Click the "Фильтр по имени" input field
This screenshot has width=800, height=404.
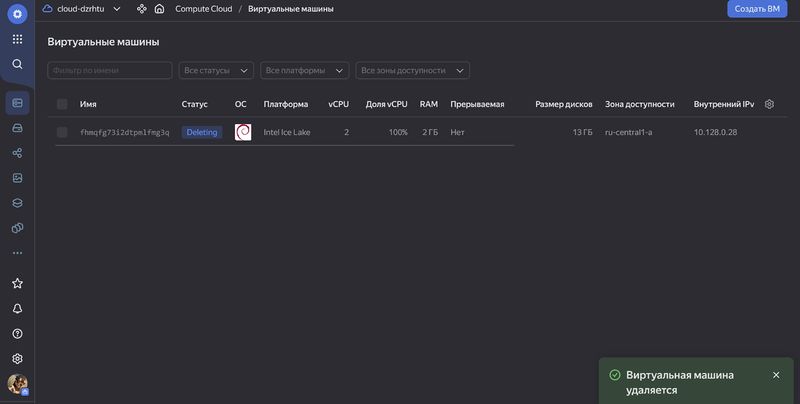click(110, 71)
